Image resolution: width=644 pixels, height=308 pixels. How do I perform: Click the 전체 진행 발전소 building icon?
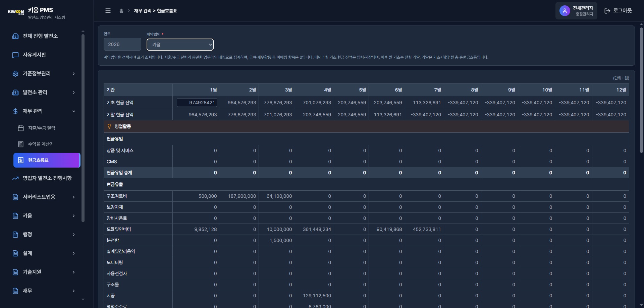[x=15, y=36]
